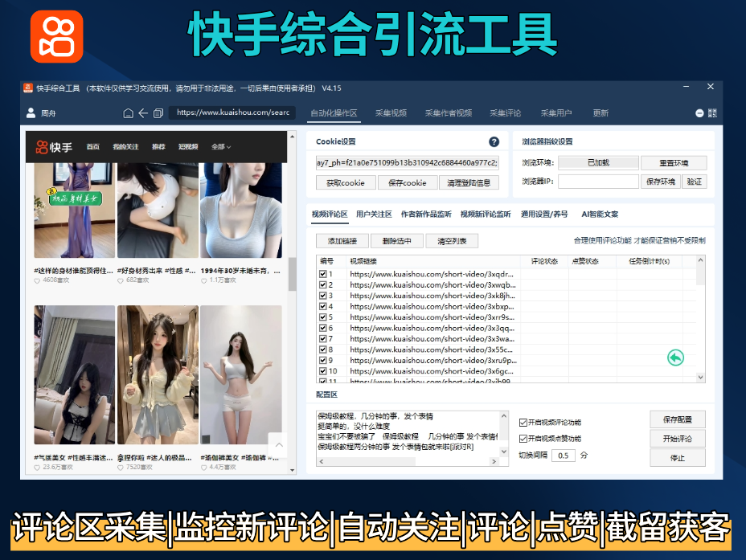The height and width of the screenshot is (560, 746).
Task: Click the home icon in the browser toolbar
Action: point(128,113)
